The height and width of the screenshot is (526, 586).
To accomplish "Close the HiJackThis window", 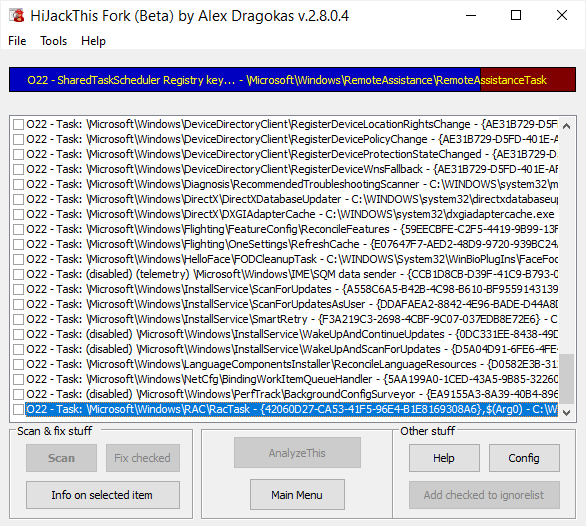I will click(562, 16).
